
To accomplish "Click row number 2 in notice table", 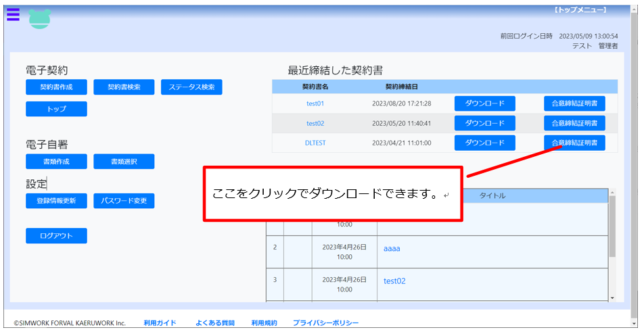I will (x=275, y=247).
